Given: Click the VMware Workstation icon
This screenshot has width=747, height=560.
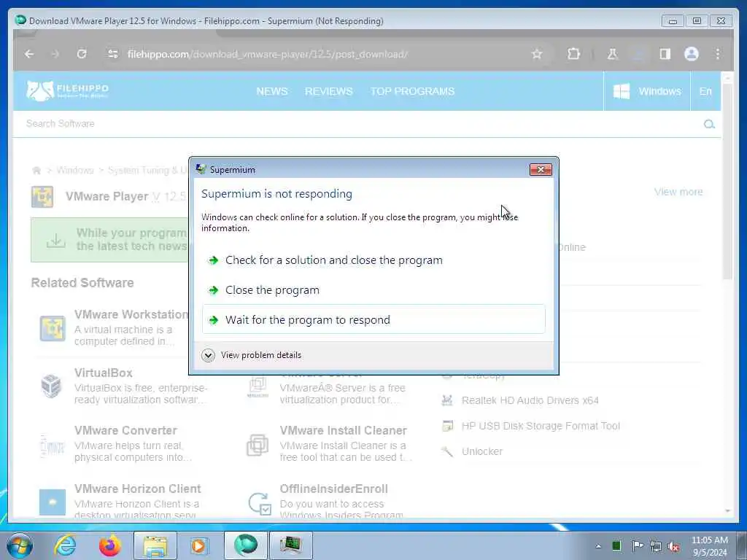Looking at the screenshot, I should (53, 328).
